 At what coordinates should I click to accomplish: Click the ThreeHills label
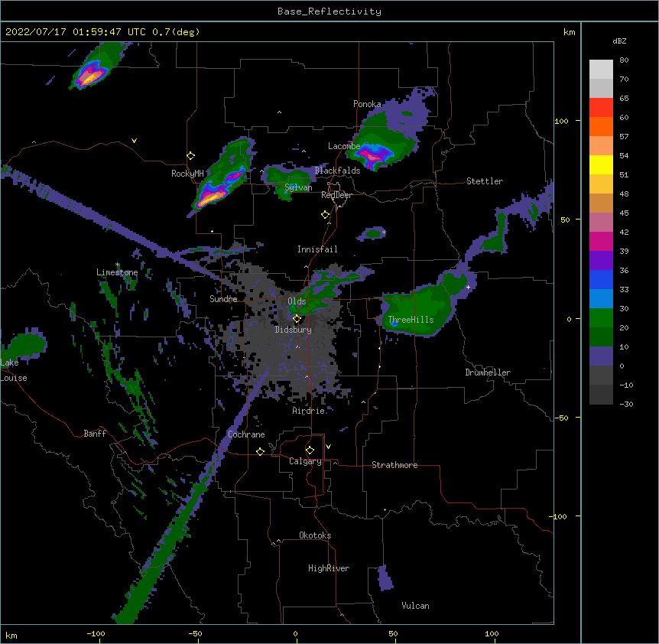pos(411,320)
